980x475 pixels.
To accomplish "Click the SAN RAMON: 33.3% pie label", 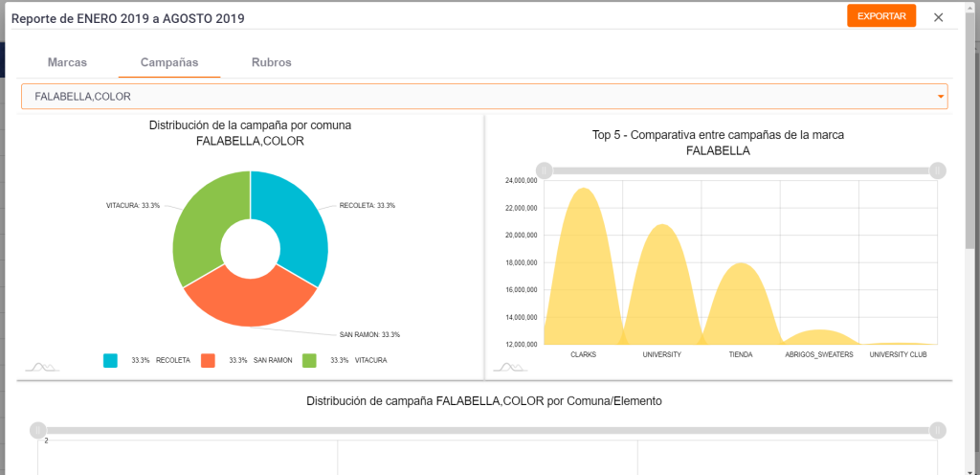I will [x=369, y=334].
